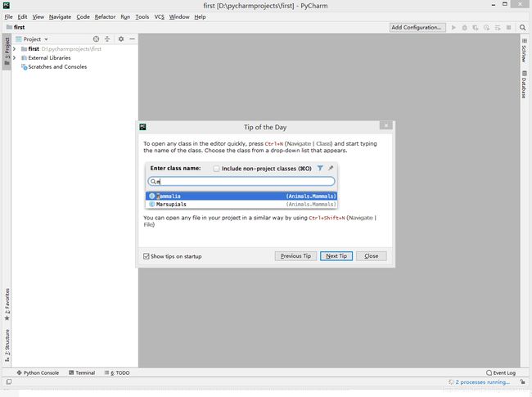Viewport: 532px width, 397px height.
Task: Click Collapse All icon in Project panel
Action: pos(107,39)
